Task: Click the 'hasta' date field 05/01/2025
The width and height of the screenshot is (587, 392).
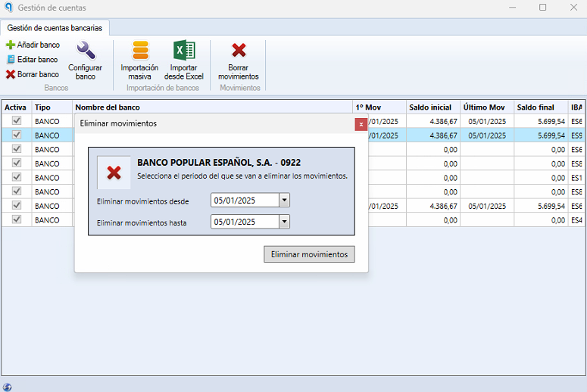Action: tap(245, 222)
